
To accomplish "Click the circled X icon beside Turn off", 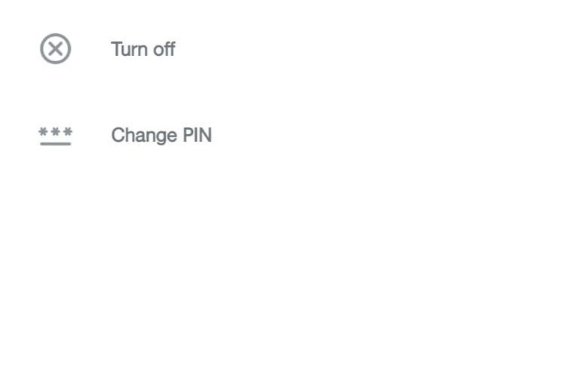I will (56, 49).
